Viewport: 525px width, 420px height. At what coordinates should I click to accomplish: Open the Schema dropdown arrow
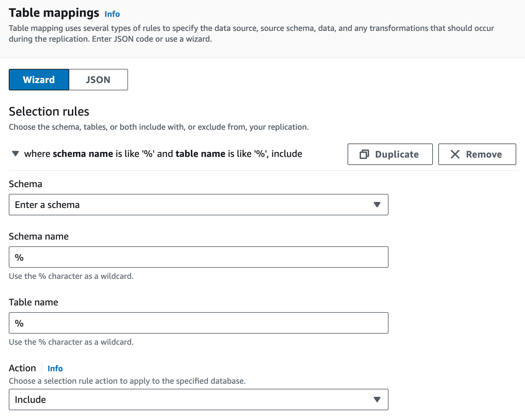(x=377, y=205)
